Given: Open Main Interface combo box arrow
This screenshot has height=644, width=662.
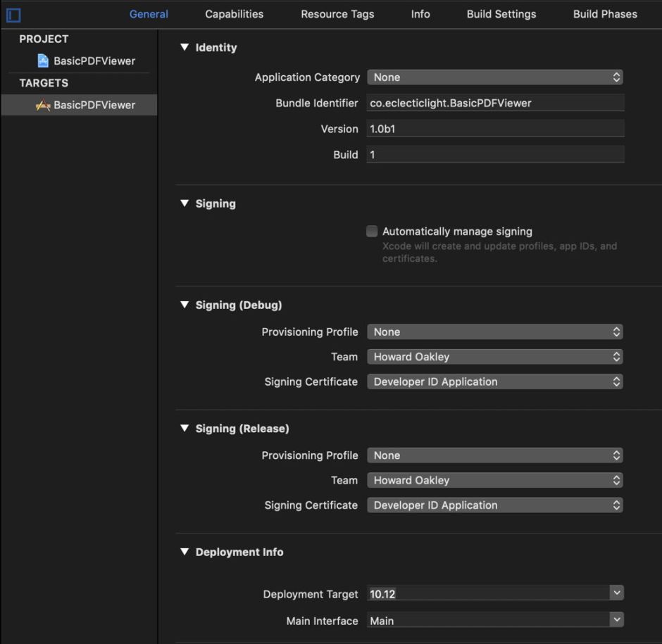Looking at the screenshot, I should (x=617, y=620).
